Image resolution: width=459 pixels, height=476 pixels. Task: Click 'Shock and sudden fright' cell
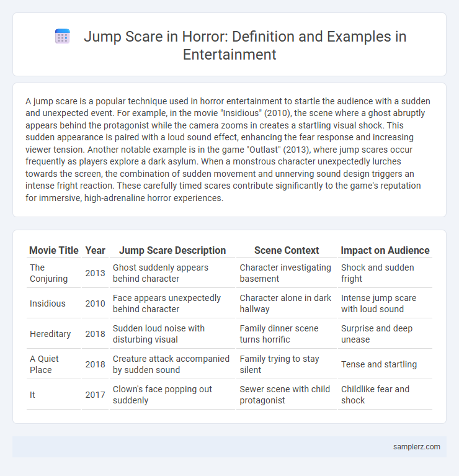(385, 273)
